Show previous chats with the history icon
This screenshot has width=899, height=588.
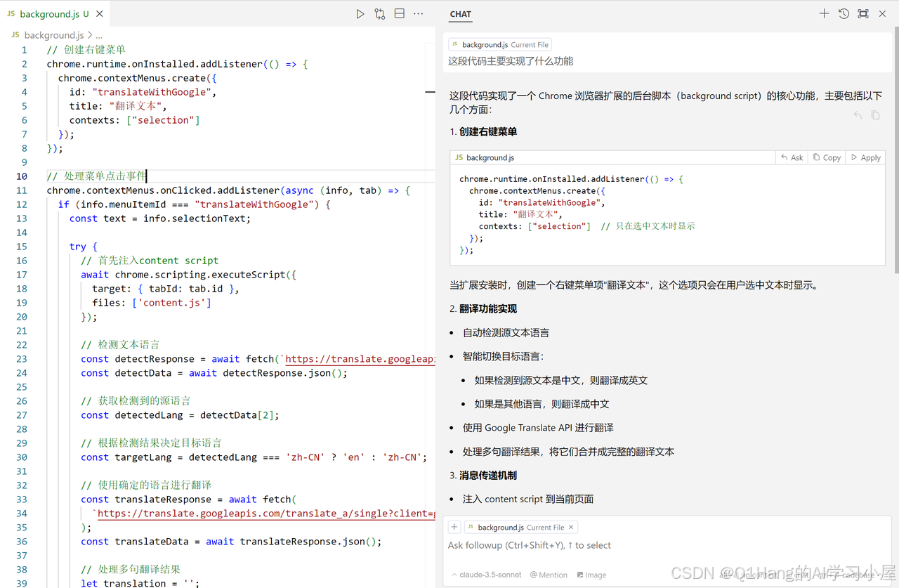pos(844,13)
